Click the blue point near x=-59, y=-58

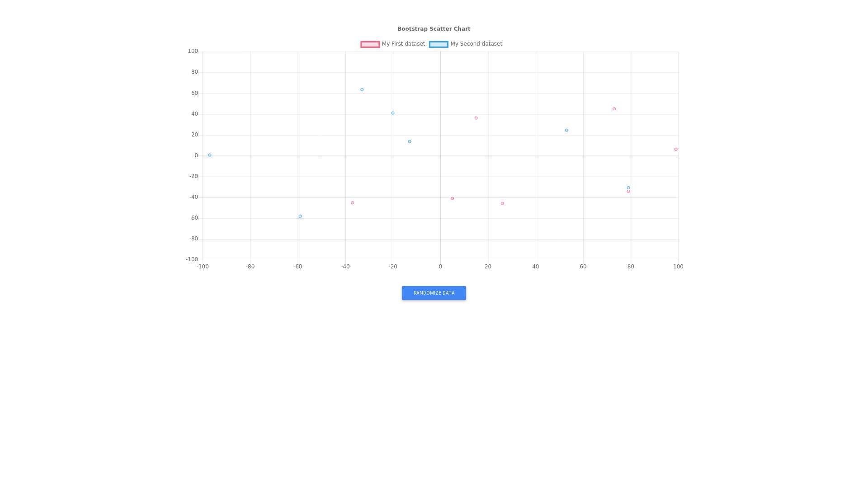[x=300, y=216]
